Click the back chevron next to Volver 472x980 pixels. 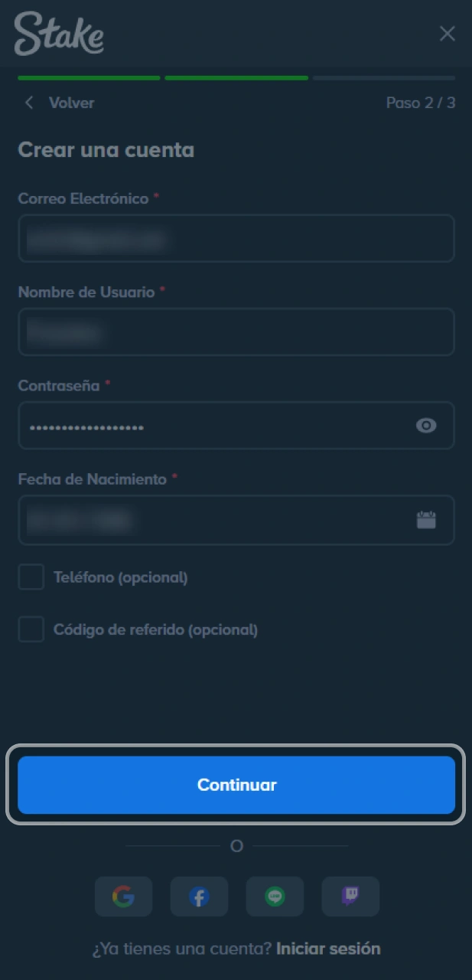29,103
